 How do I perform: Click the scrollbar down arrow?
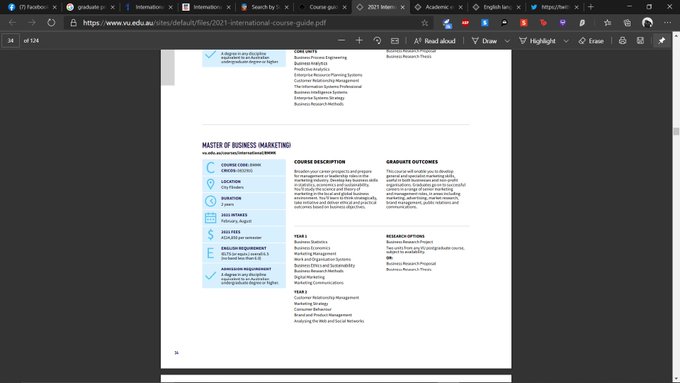click(676, 379)
